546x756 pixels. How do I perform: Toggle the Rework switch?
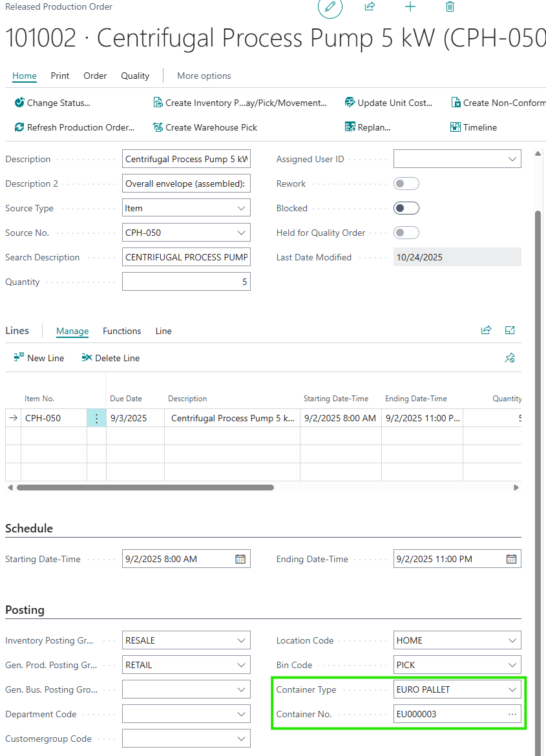406,184
